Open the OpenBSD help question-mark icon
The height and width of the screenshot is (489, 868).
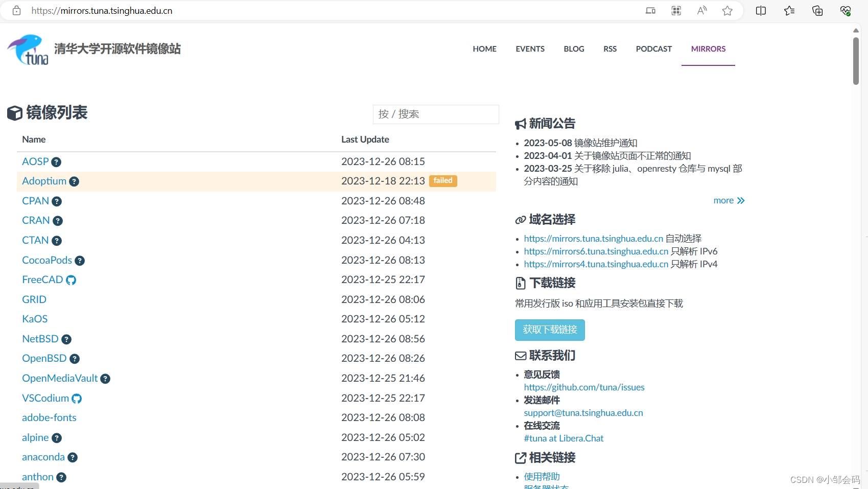pos(75,359)
